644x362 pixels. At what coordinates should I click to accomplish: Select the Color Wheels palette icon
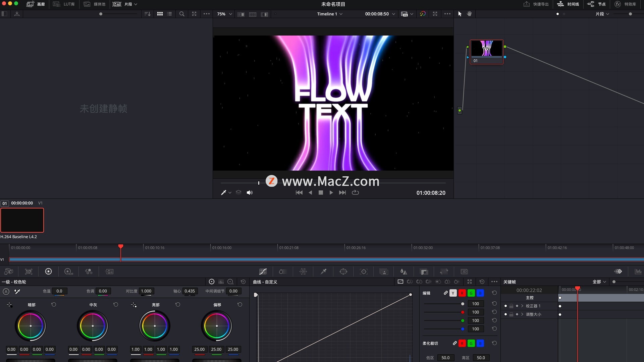[48, 271]
